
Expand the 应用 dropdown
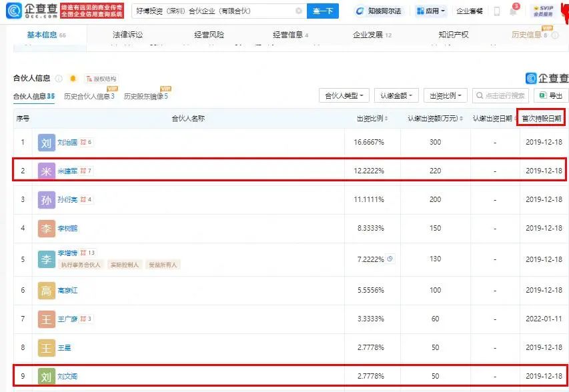tap(431, 11)
